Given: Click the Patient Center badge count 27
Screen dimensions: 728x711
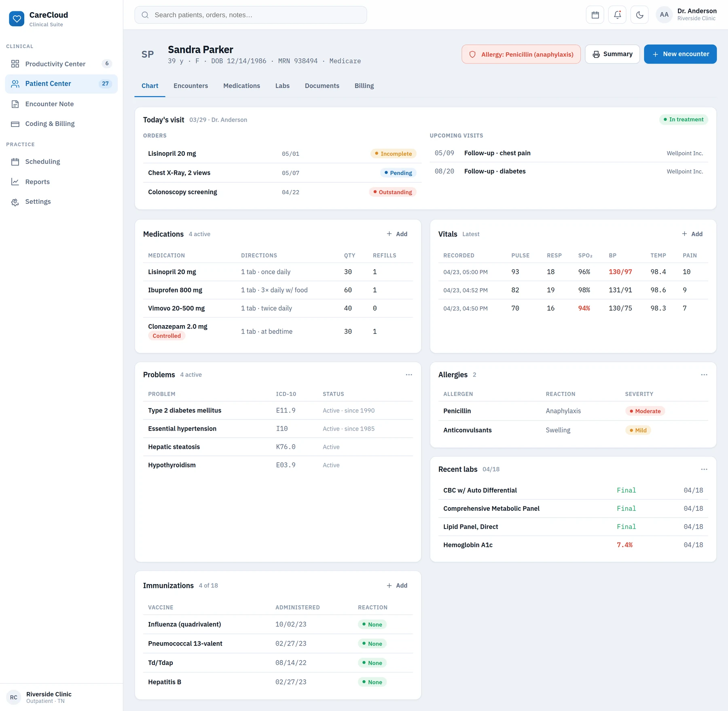Looking at the screenshot, I should (x=105, y=84).
